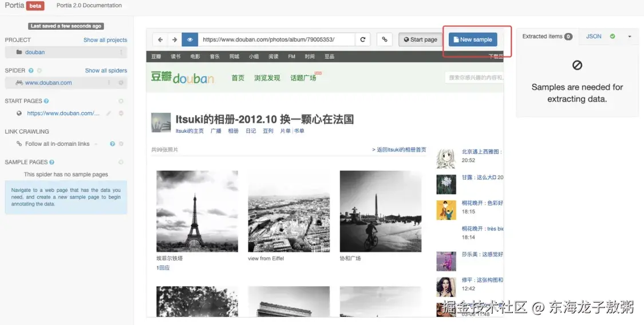Click the douban 豆瓣 logo

(183, 77)
